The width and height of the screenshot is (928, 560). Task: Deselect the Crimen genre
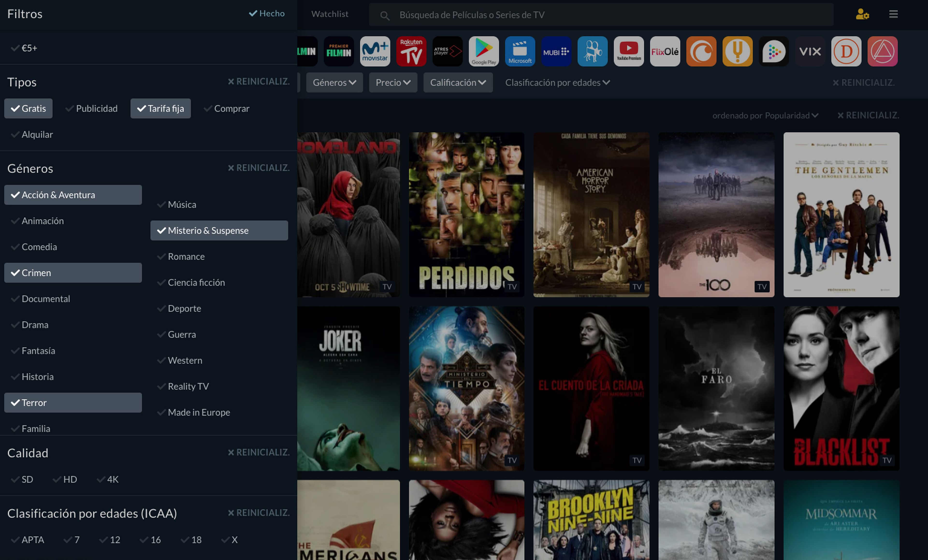click(x=73, y=273)
